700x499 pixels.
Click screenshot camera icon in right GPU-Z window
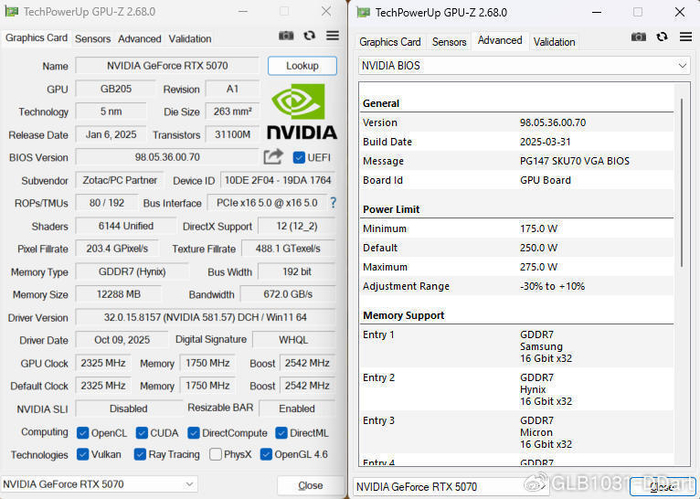click(638, 37)
